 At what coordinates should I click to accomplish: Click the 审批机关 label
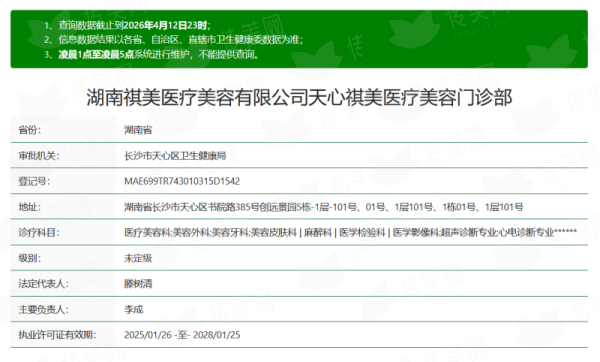39,155
